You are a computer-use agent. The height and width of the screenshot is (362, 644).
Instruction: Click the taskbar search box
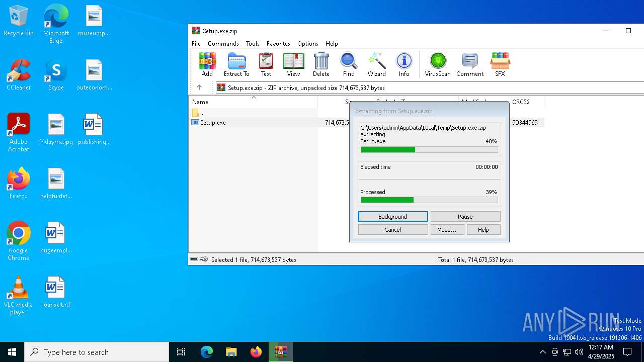[x=97, y=352]
